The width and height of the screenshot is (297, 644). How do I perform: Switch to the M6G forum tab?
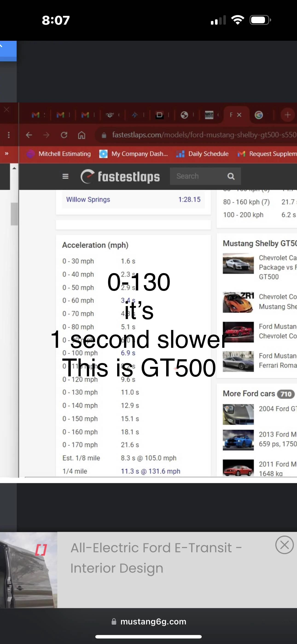pos(209,115)
